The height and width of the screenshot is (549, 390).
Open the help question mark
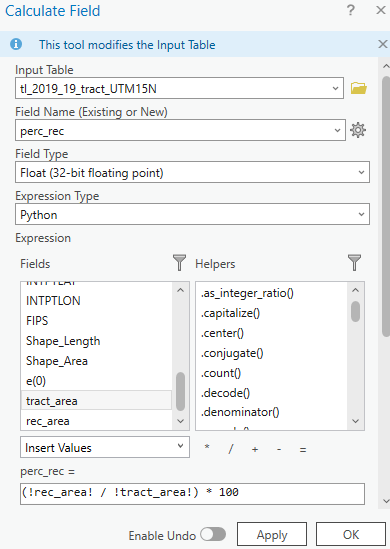[x=350, y=10]
